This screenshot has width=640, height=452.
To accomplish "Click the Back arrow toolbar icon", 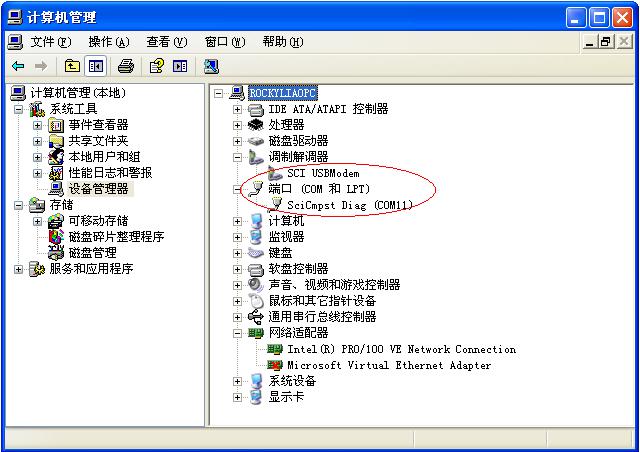I will coord(18,66).
